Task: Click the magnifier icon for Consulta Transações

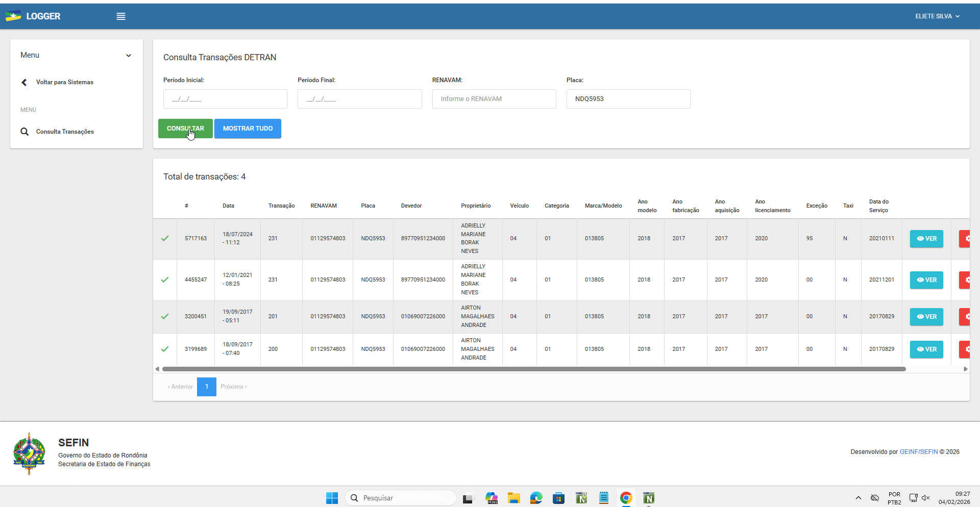Action: click(24, 132)
